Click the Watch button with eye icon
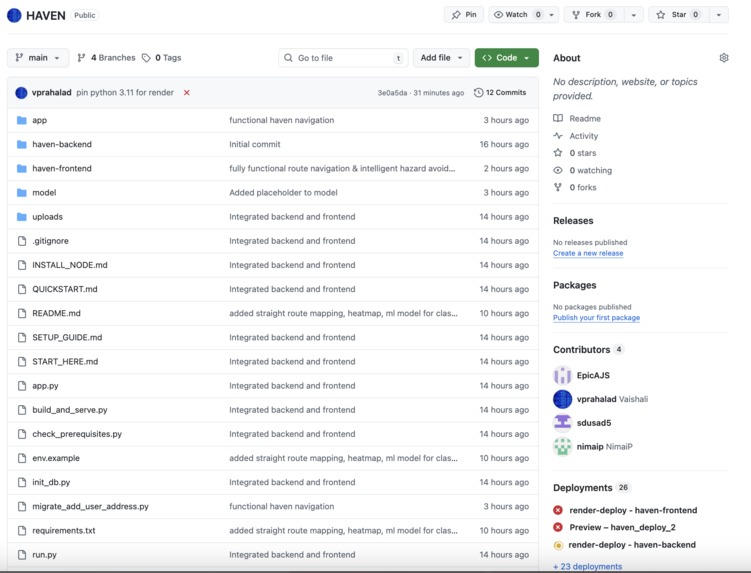 pyautogui.click(x=517, y=15)
